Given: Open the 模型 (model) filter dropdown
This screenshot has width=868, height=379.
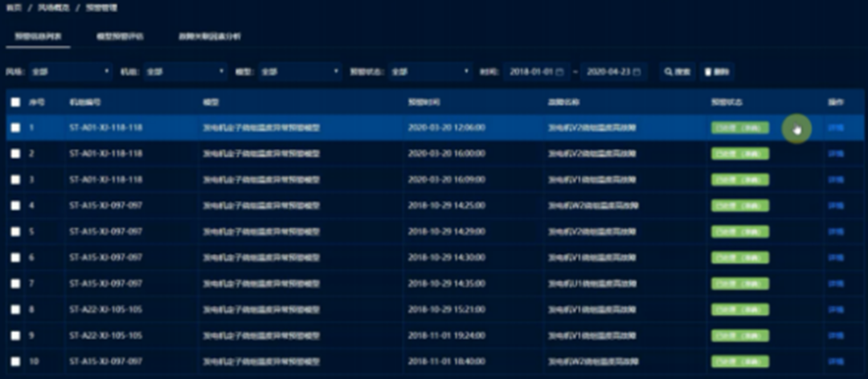Looking at the screenshot, I should [x=300, y=72].
